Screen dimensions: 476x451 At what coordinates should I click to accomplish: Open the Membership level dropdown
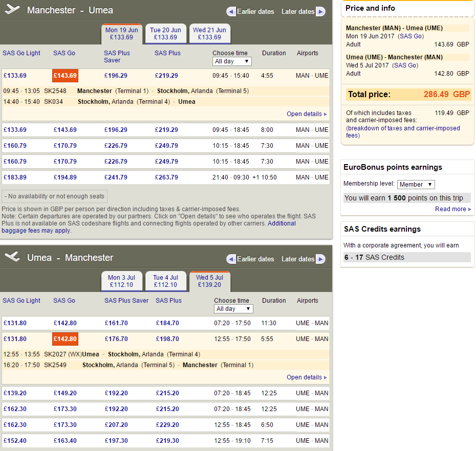coord(416,185)
